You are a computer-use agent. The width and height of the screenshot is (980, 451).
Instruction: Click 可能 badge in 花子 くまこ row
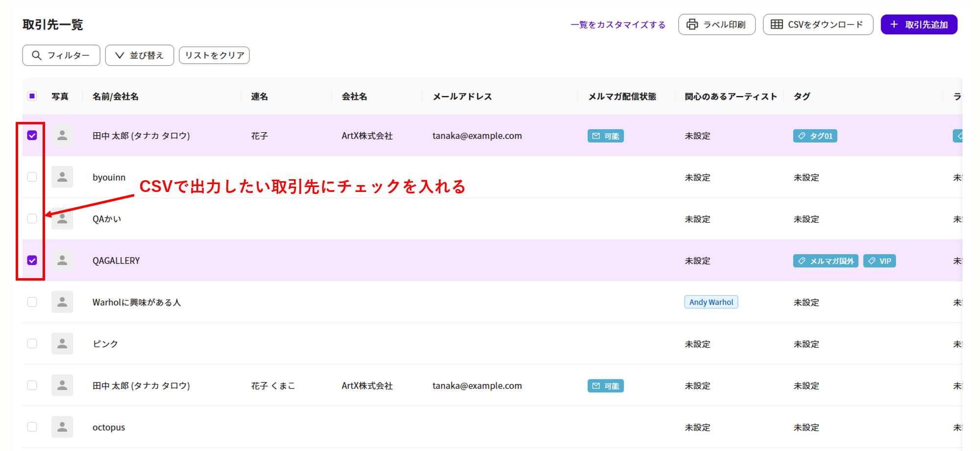click(606, 386)
